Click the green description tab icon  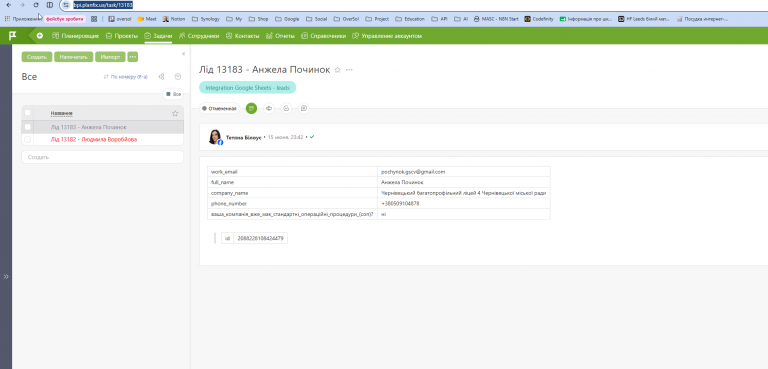251,108
